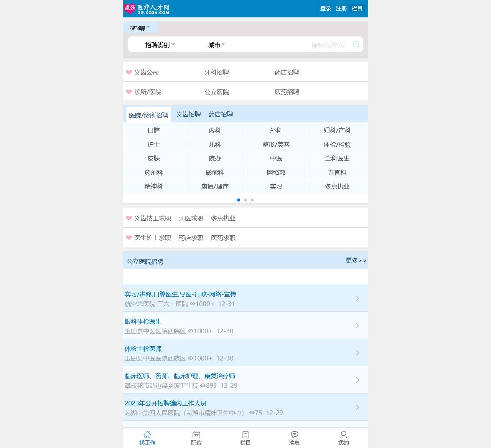This screenshot has width=491, height=448.
Task: Click 更多>> for 公立医院招聘
Action: [x=356, y=261]
